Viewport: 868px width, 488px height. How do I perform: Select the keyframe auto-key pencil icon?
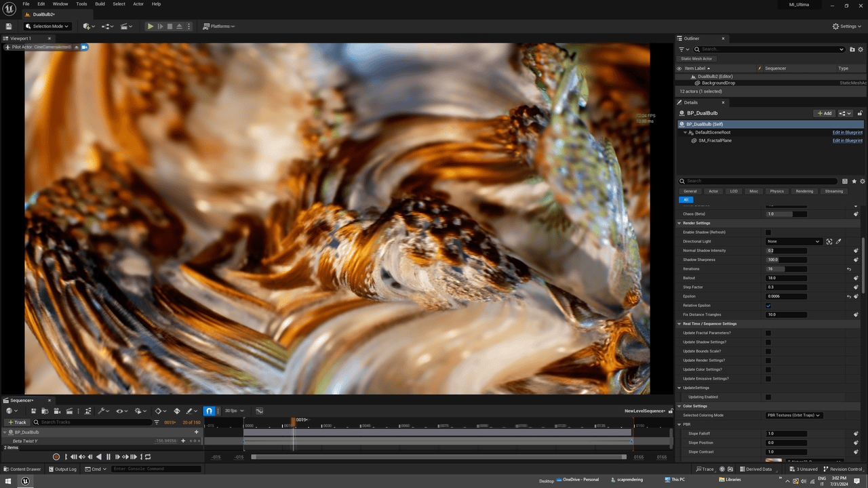(x=190, y=411)
